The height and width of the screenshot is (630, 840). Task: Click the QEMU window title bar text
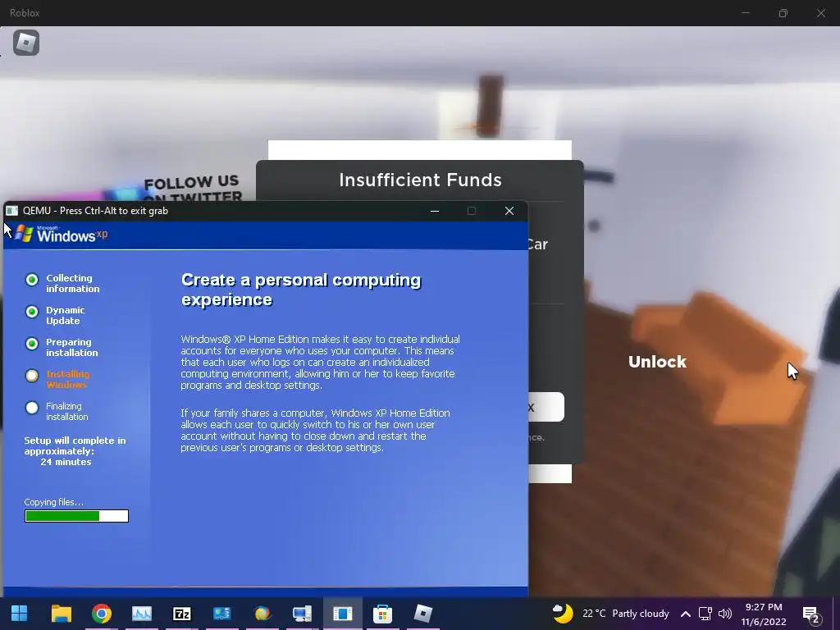pos(95,211)
